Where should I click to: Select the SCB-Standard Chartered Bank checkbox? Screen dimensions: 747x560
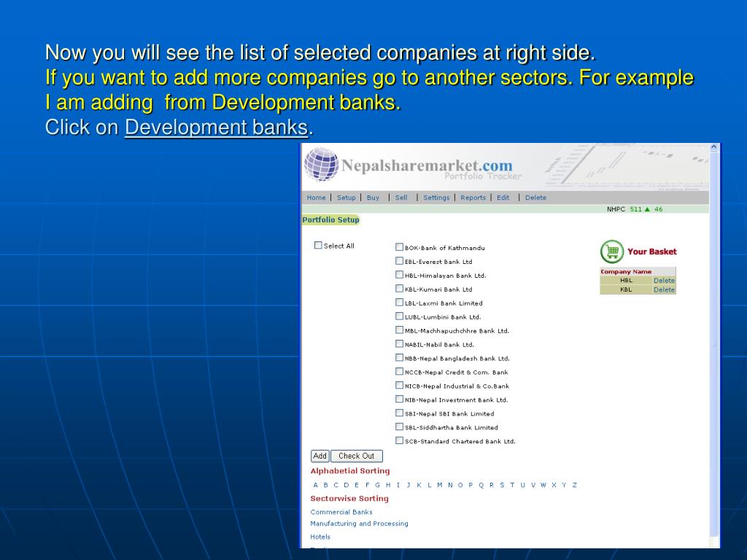point(399,440)
